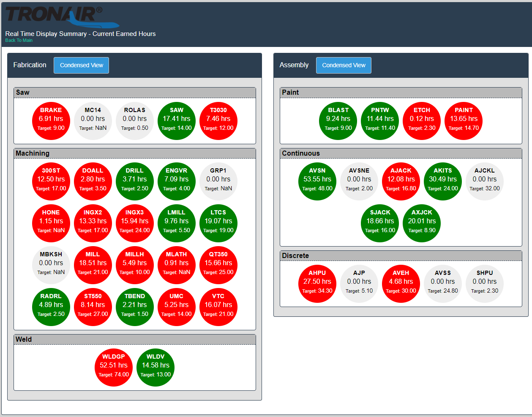Select the DRILL machining circle

(135, 181)
